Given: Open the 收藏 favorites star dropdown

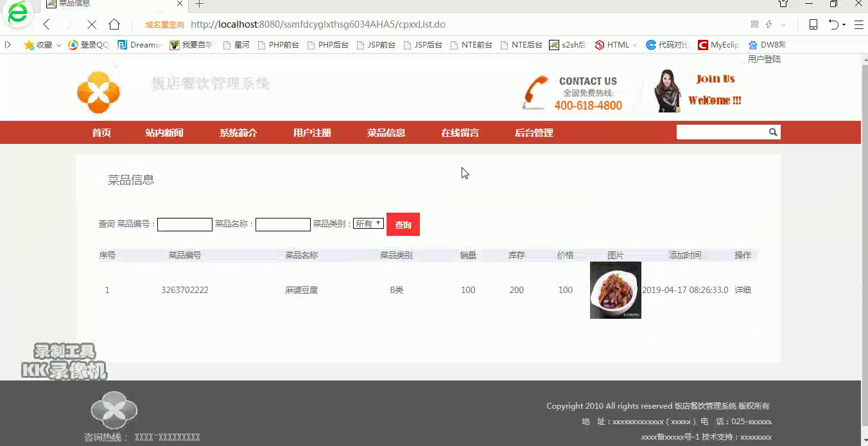Looking at the screenshot, I should (x=42, y=45).
